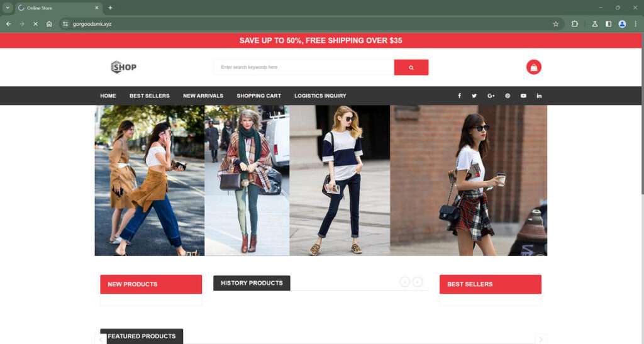The height and width of the screenshot is (344, 644).
Task: Open the YouTube social link
Action: tap(523, 96)
